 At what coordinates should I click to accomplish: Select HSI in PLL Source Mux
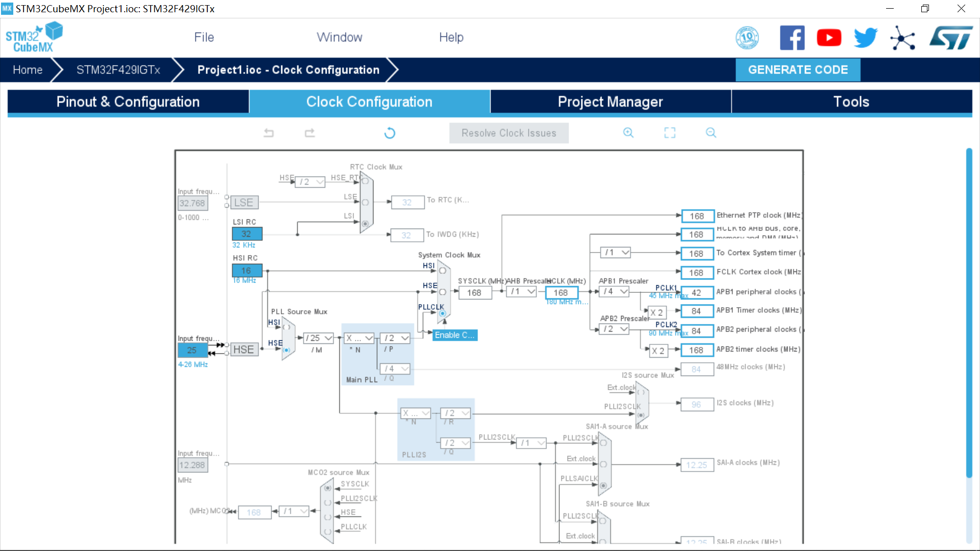[x=286, y=328]
